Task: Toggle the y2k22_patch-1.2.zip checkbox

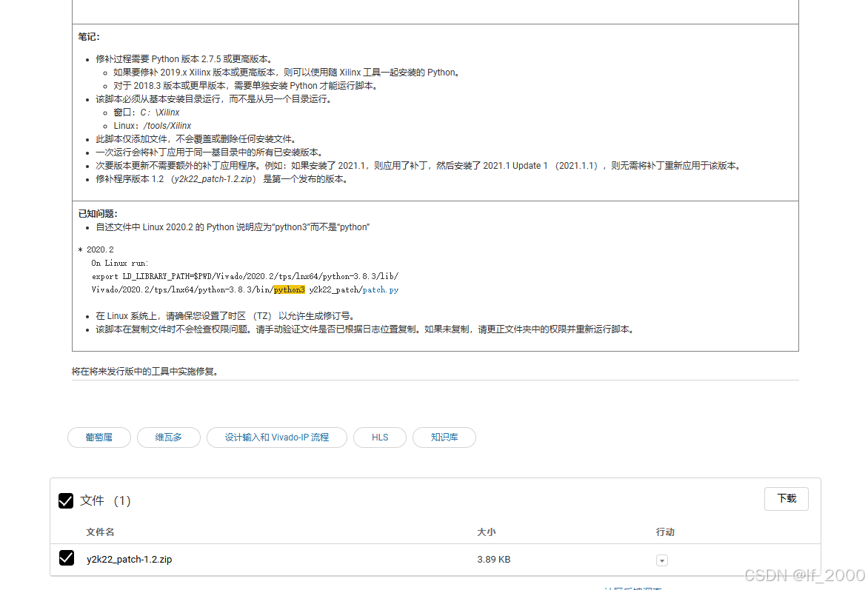Action: point(67,558)
